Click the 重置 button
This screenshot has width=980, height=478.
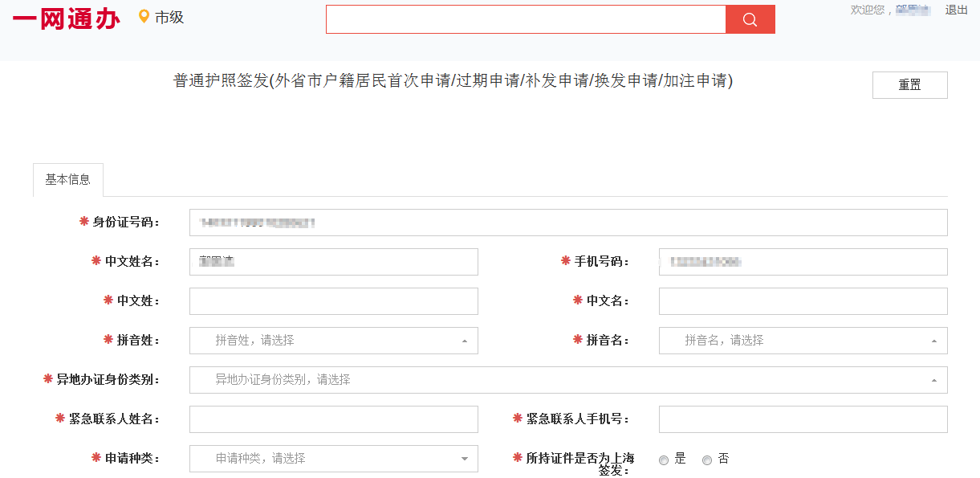(909, 85)
